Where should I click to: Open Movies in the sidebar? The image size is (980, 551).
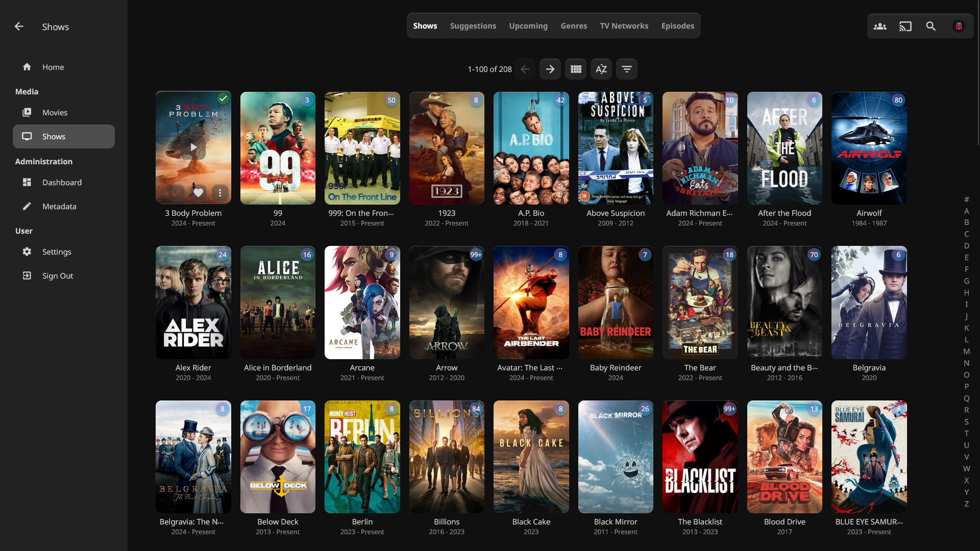55,112
